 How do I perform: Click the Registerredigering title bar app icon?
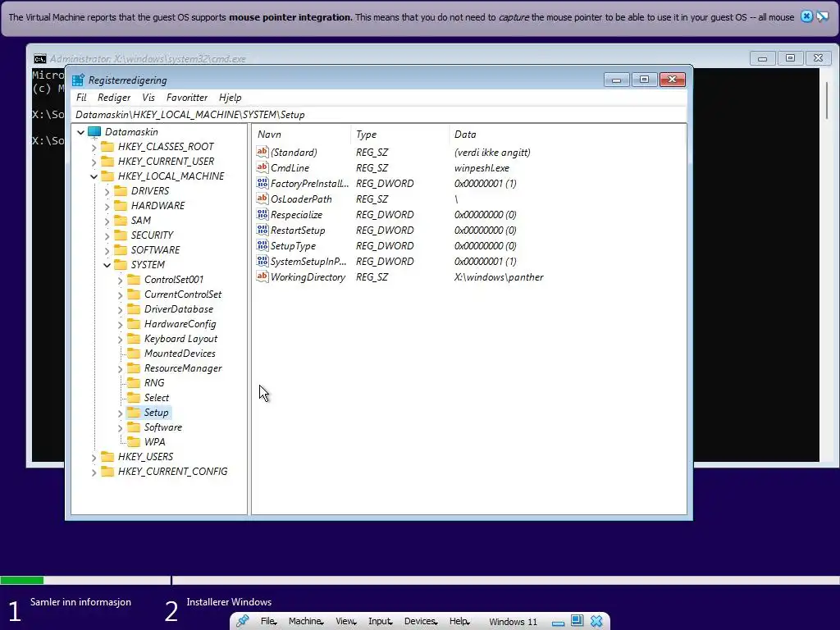pos(78,80)
